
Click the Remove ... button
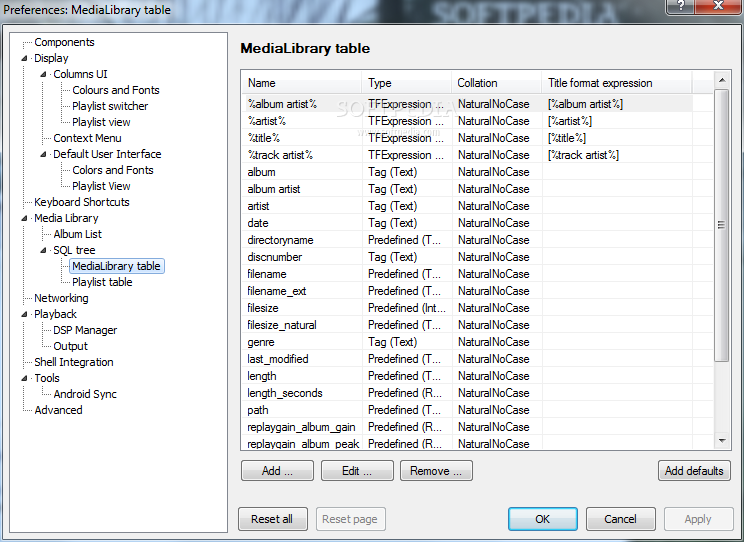(436, 471)
